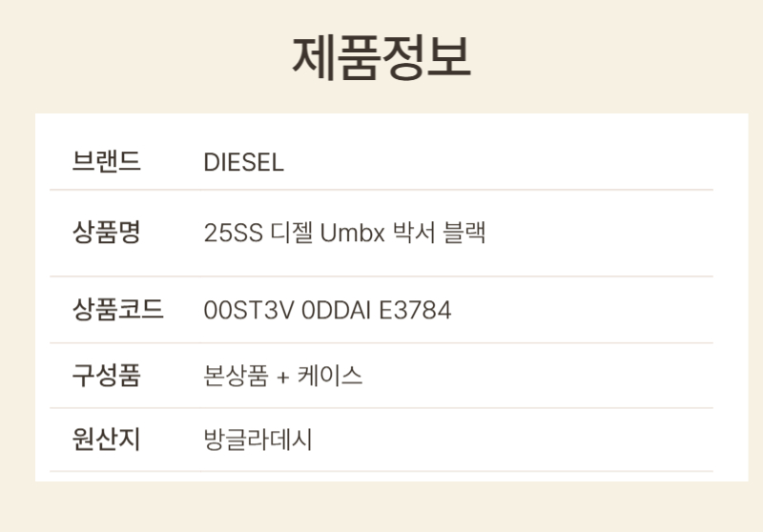Click the 원산지 label
The width and height of the screenshot is (763, 532).
click(106, 440)
